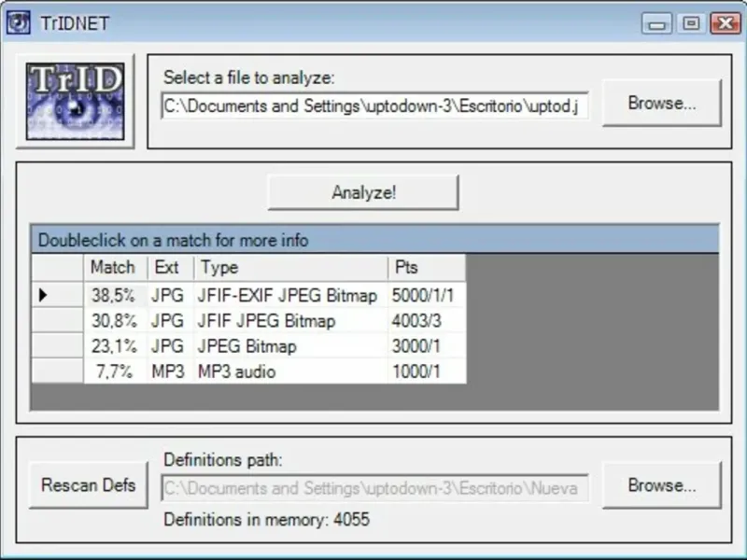747x560 pixels.
Task: Click the MP3 extension cell
Action: [x=171, y=371]
